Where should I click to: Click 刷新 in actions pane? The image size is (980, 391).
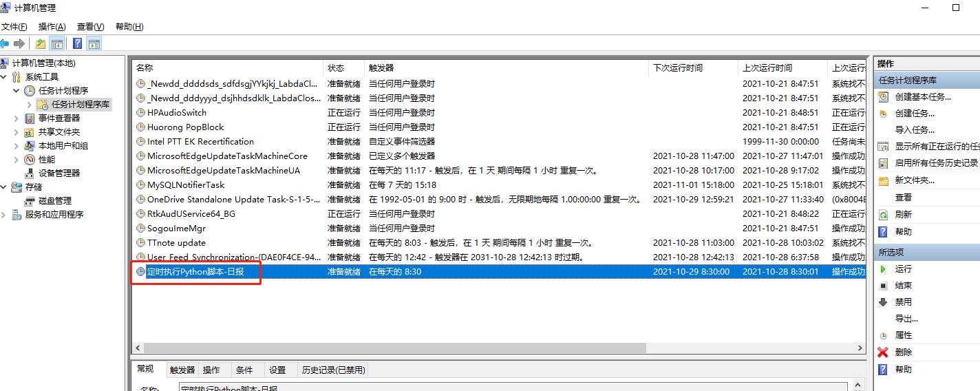[x=903, y=215]
